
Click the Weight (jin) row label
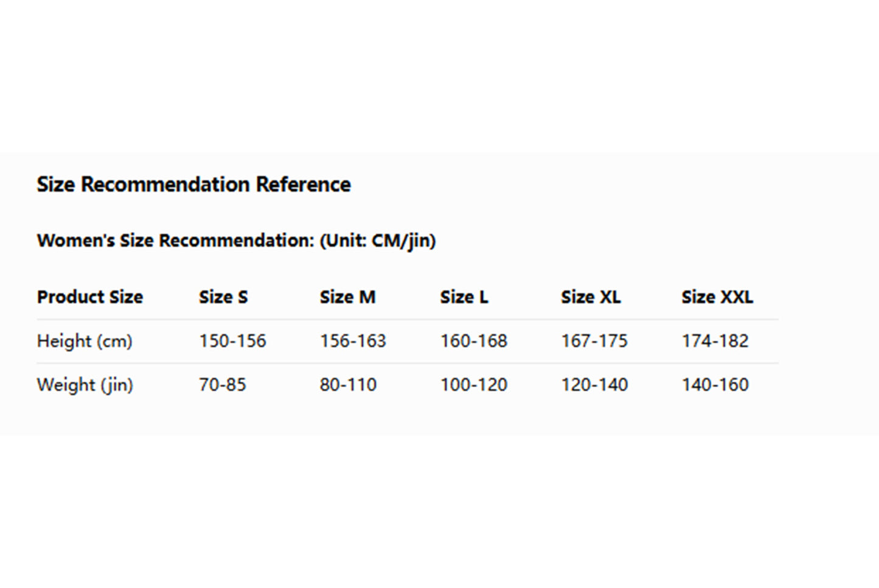tap(85, 385)
